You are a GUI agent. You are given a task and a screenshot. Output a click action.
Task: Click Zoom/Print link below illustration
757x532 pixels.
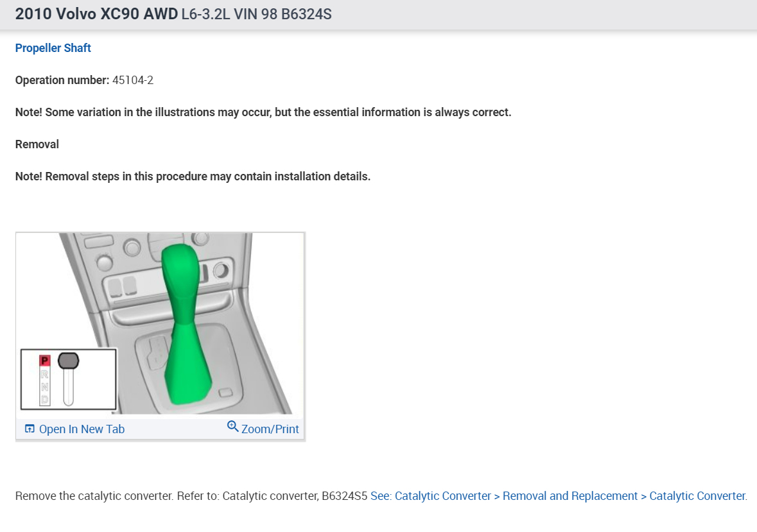coord(270,429)
